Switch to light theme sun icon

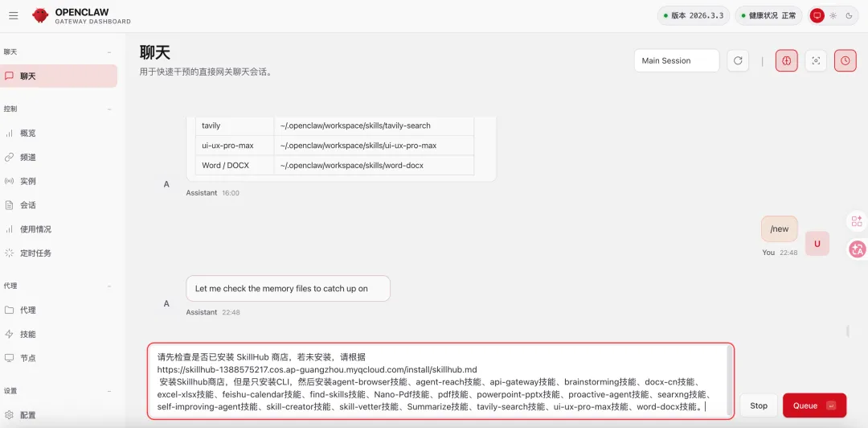point(833,15)
